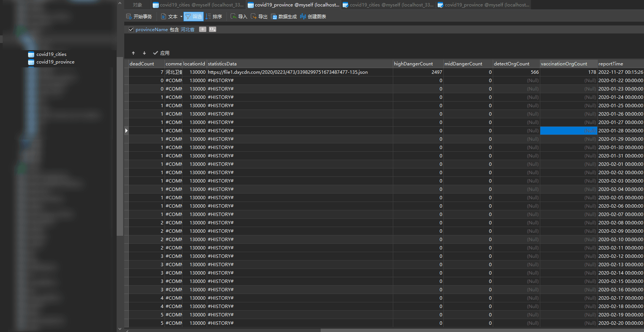Click the deadCount column header
644x332 pixels.
point(146,64)
